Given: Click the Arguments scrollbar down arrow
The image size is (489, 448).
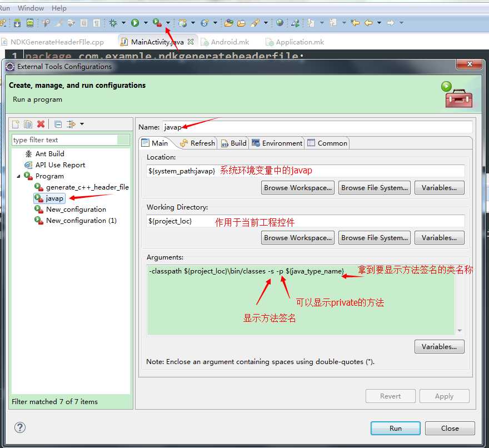Looking at the screenshot, I should point(460,331).
